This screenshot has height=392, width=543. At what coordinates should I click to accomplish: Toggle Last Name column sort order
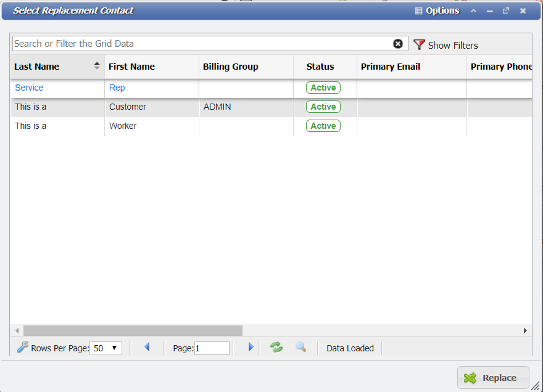click(97, 66)
